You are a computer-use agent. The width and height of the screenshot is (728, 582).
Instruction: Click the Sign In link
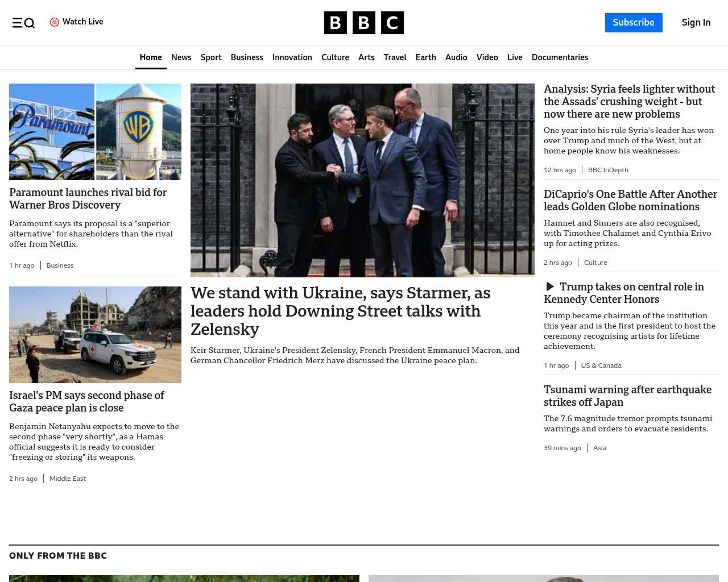696,23
